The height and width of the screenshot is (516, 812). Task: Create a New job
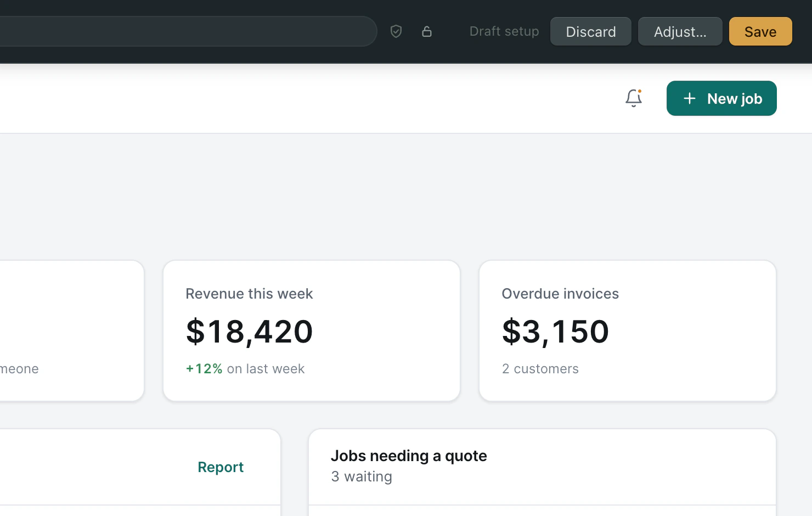click(721, 98)
